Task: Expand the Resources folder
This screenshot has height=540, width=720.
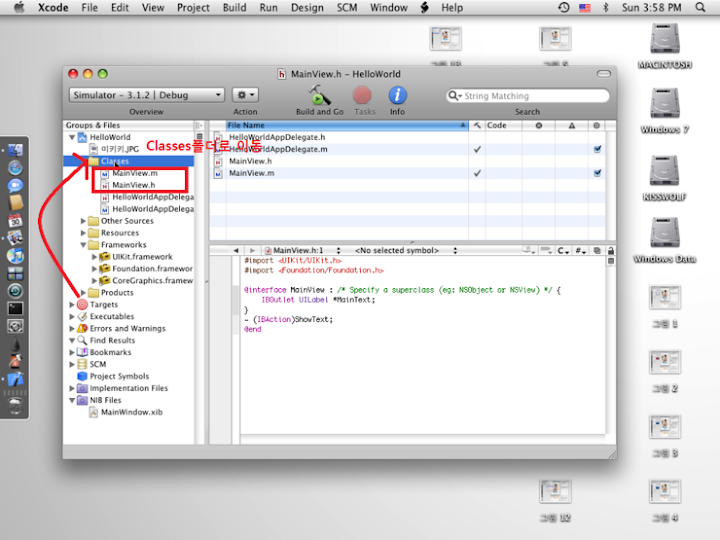Action: click(83, 233)
